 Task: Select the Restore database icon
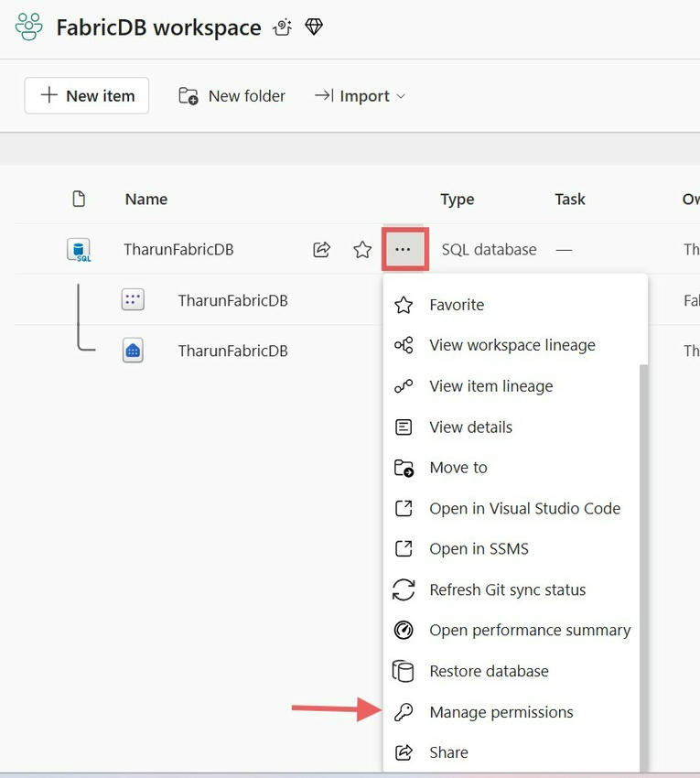pos(403,671)
